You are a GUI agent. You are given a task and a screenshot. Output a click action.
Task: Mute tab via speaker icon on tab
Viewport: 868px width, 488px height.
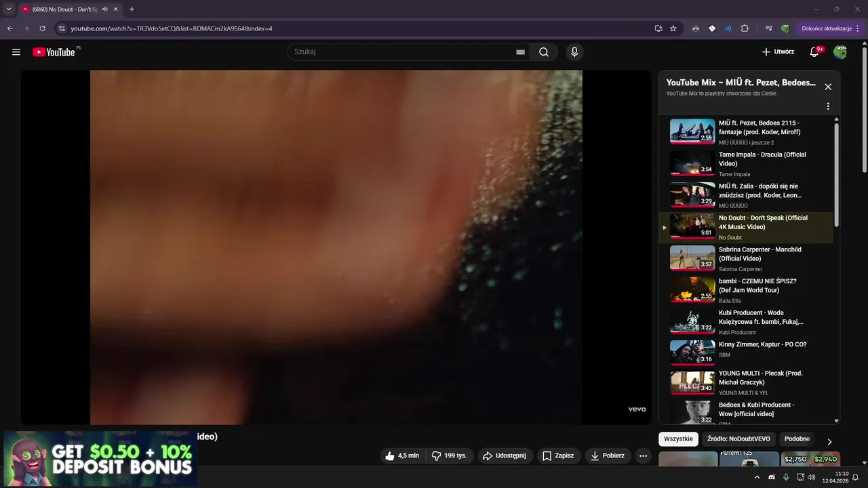[105, 9]
